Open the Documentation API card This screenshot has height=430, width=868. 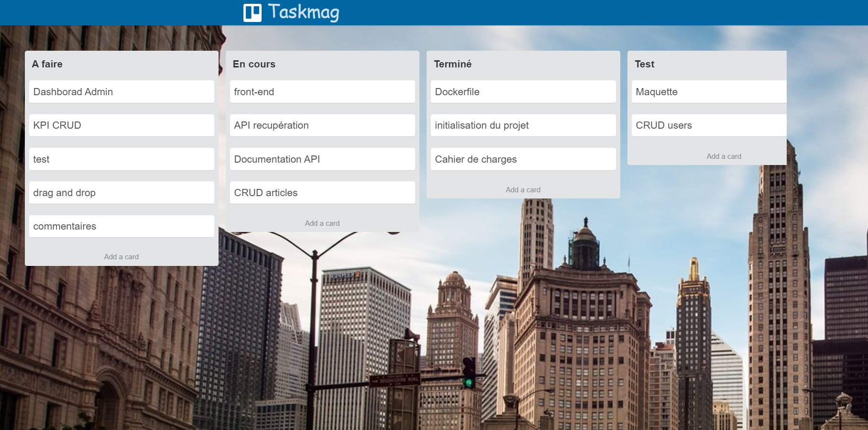(x=322, y=159)
